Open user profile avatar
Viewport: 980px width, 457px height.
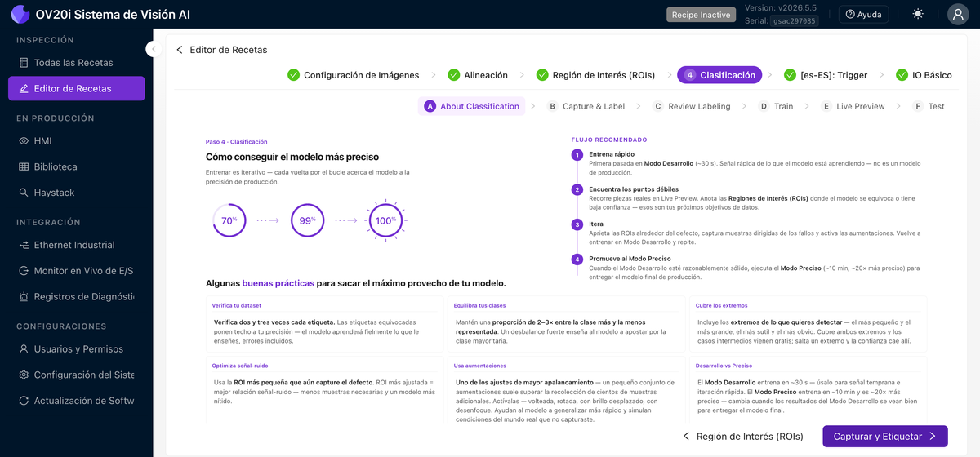[958, 14]
